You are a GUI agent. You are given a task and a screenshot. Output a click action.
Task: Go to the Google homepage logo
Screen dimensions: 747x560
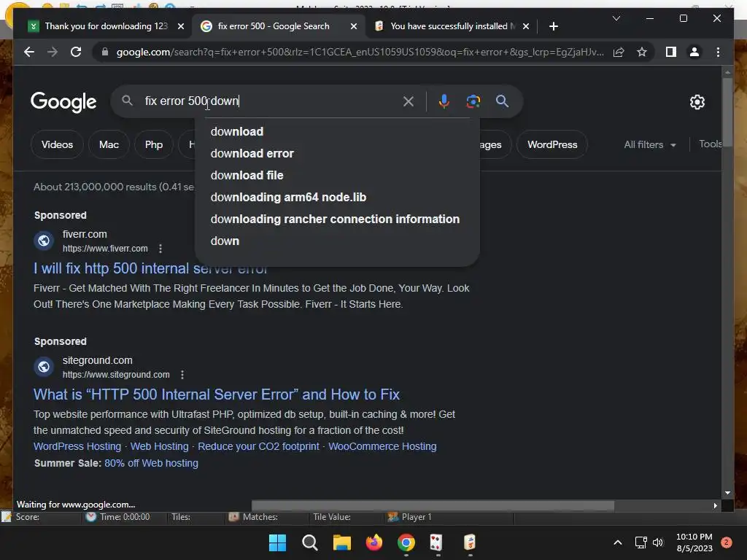pyautogui.click(x=63, y=102)
